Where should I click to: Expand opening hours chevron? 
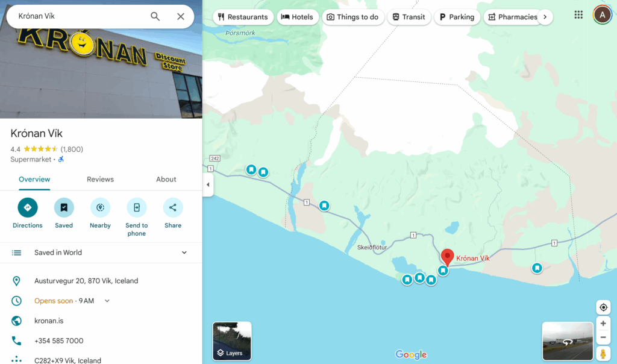(x=107, y=301)
